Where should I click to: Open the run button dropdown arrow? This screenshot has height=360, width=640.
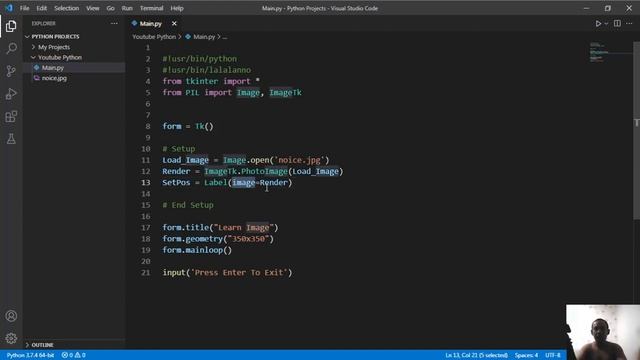[x=606, y=24]
